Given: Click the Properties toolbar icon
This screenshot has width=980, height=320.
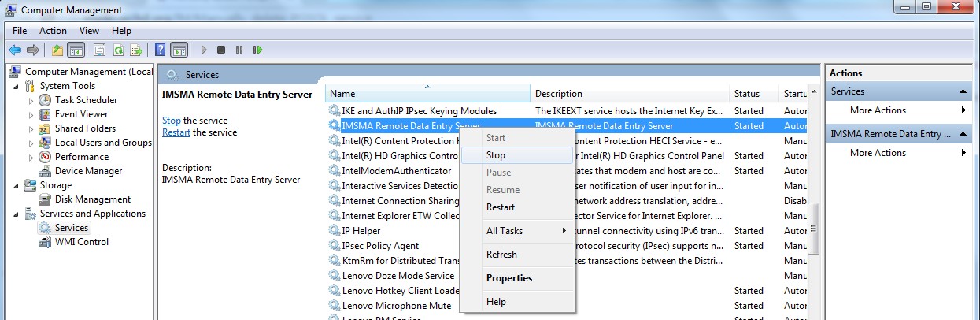Looking at the screenshot, I should pyautogui.click(x=100, y=50).
